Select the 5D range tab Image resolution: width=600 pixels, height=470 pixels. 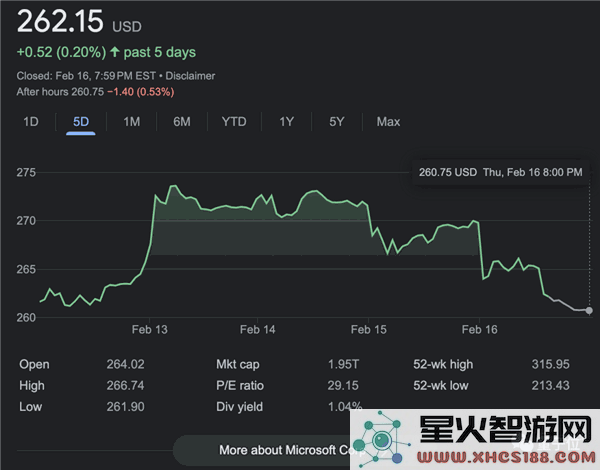(81, 122)
